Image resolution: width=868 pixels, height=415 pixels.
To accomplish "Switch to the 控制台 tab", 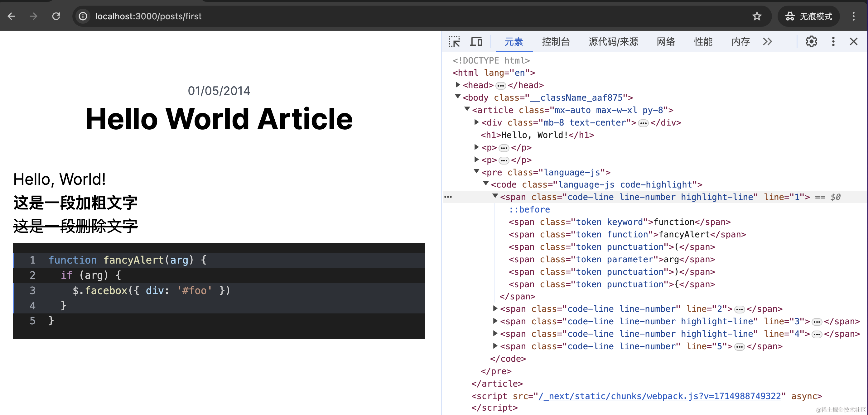I will coord(556,42).
